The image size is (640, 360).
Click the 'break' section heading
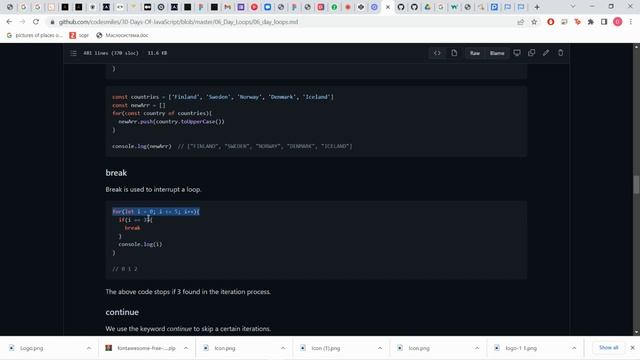[x=116, y=173]
